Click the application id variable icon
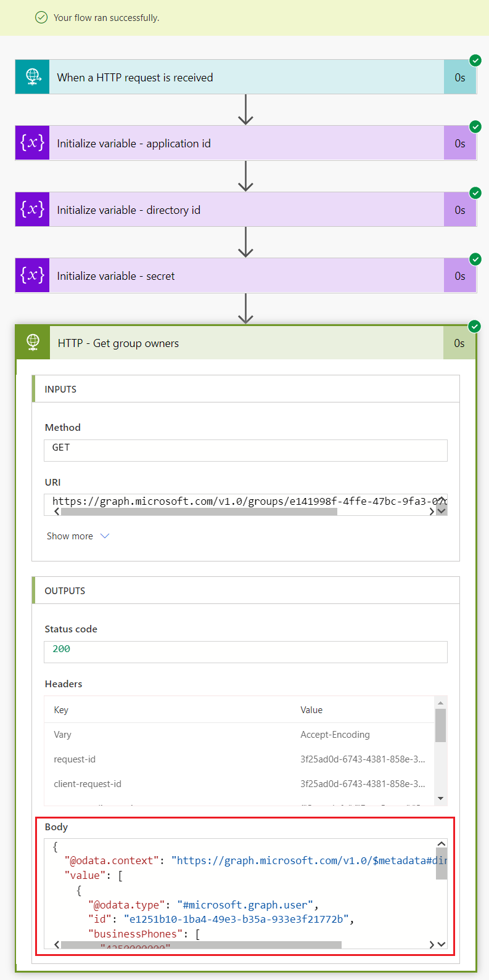The width and height of the screenshot is (489, 980). coord(32,143)
